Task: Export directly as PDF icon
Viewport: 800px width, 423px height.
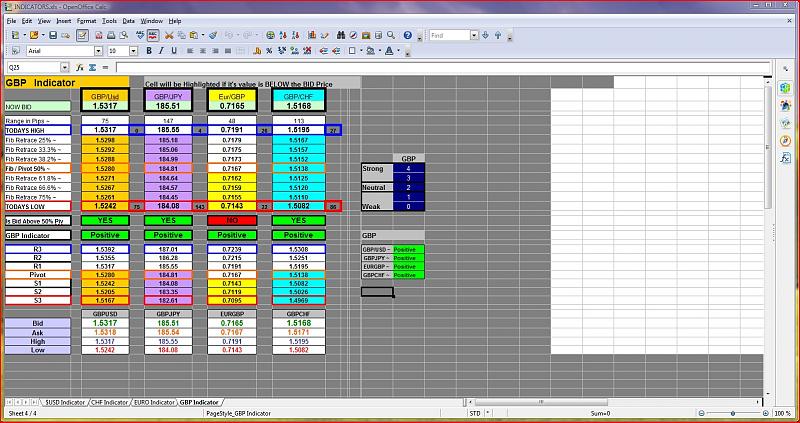Action: click(x=99, y=35)
